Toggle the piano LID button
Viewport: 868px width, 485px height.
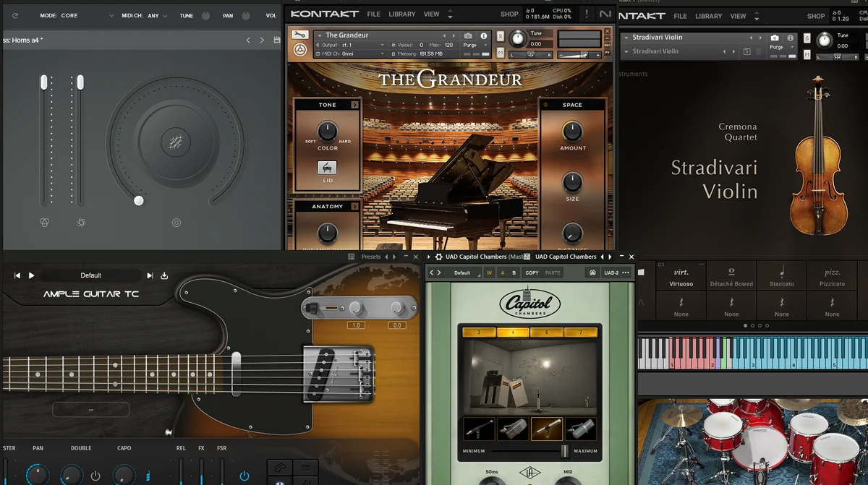tap(328, 168)
